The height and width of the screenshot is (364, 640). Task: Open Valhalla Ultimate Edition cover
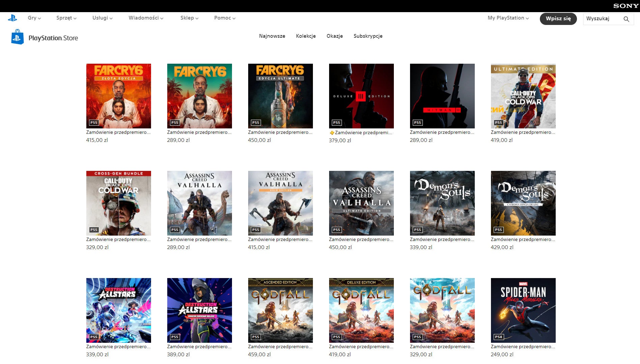pyautogui.click(x=361, y=203)
